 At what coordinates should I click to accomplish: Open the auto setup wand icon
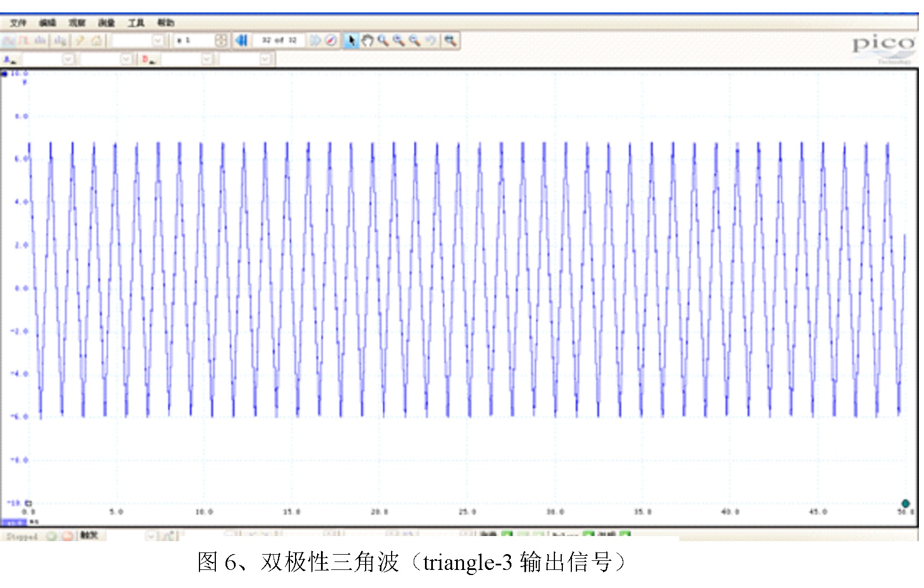[80, 41]
